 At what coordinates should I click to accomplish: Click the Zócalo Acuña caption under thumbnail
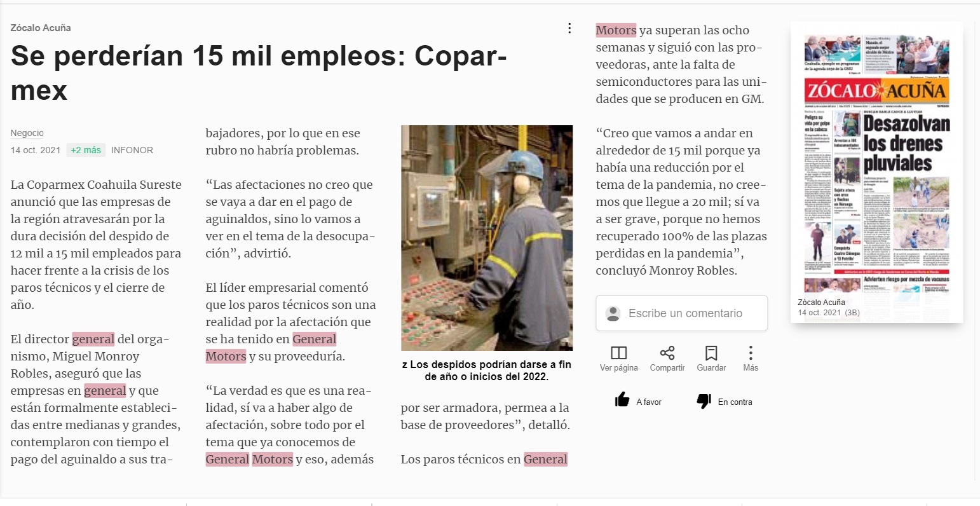click(821, 303)
